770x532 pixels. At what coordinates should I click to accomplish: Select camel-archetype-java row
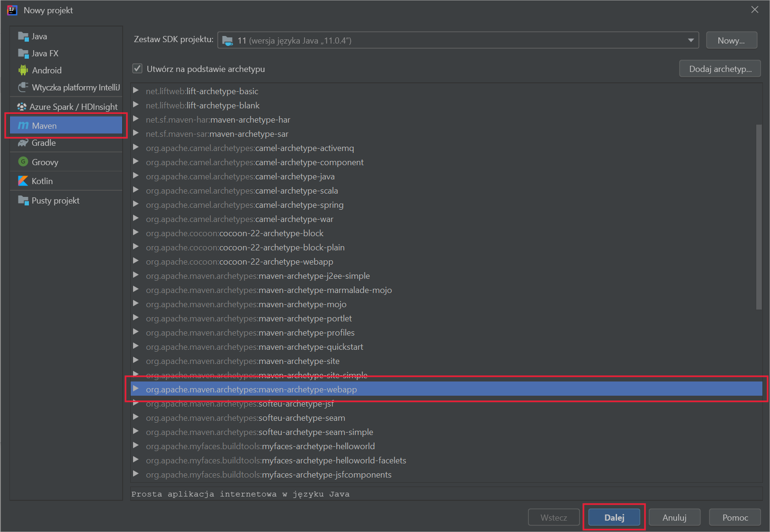pos(446,177)
